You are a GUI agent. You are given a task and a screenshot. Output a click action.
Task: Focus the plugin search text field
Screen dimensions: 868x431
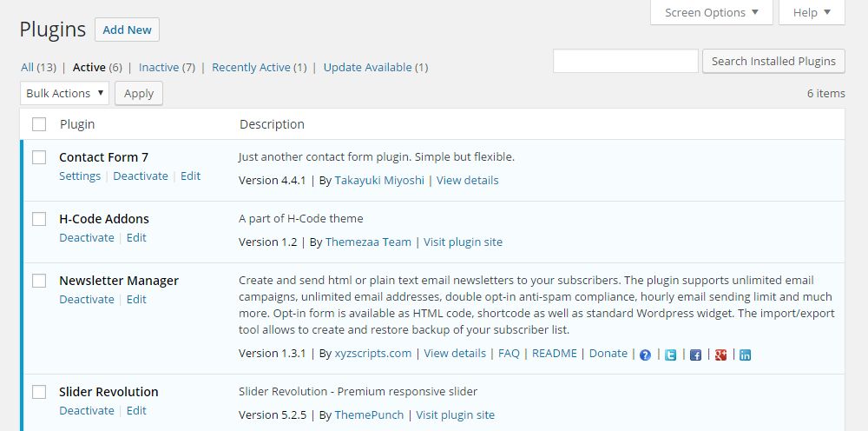[626, 61]
